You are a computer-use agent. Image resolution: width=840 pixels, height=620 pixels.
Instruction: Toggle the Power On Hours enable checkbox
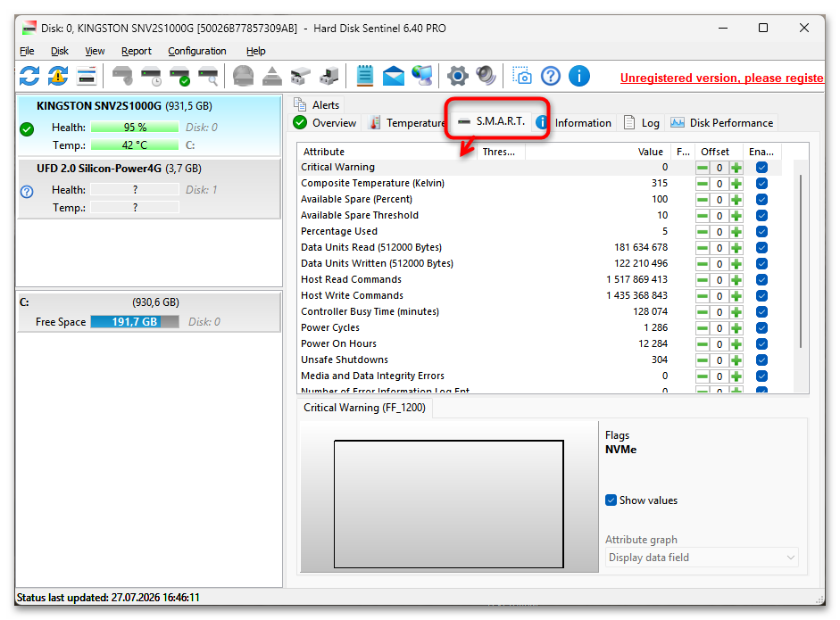(x=761, y=343)
